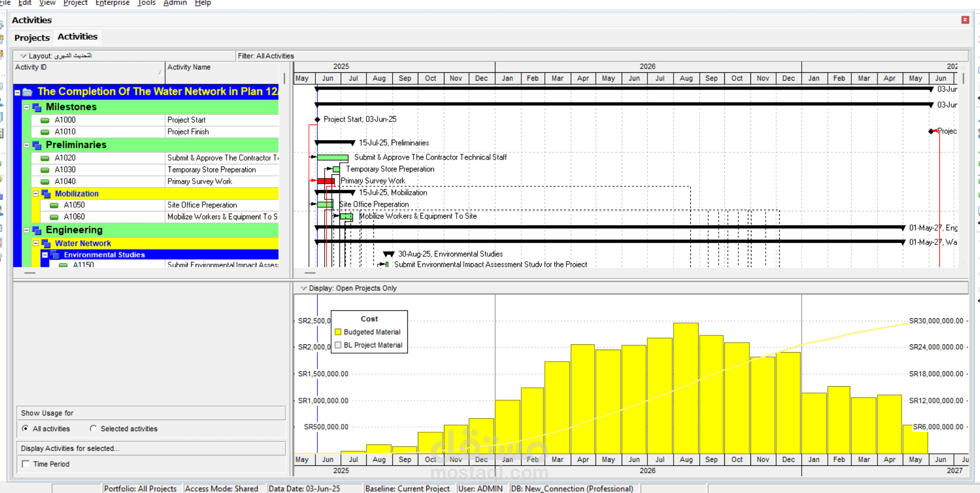This screenshot has height=493, width=980.
Task: Click the Project Finish milestone diamond in the Gantt chart
Action: (x=931, y=131)
